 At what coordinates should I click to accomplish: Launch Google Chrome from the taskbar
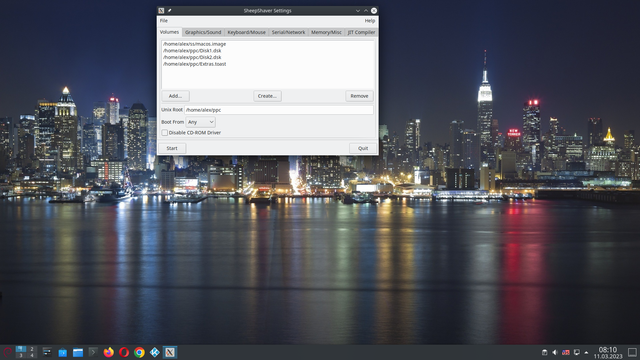pyautogui.click(x=139, y=352)
